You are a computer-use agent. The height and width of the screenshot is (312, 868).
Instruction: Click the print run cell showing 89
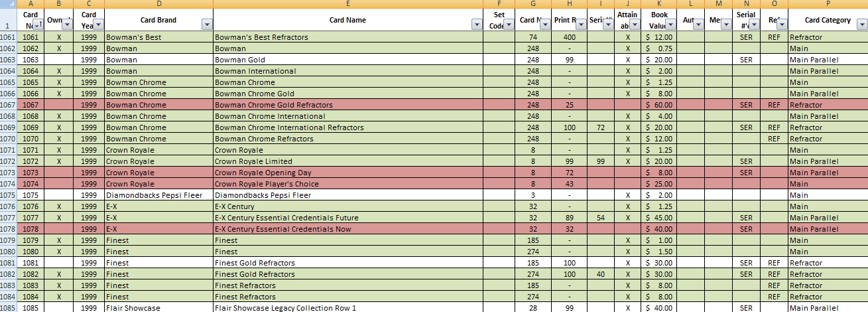pos(569,218)
